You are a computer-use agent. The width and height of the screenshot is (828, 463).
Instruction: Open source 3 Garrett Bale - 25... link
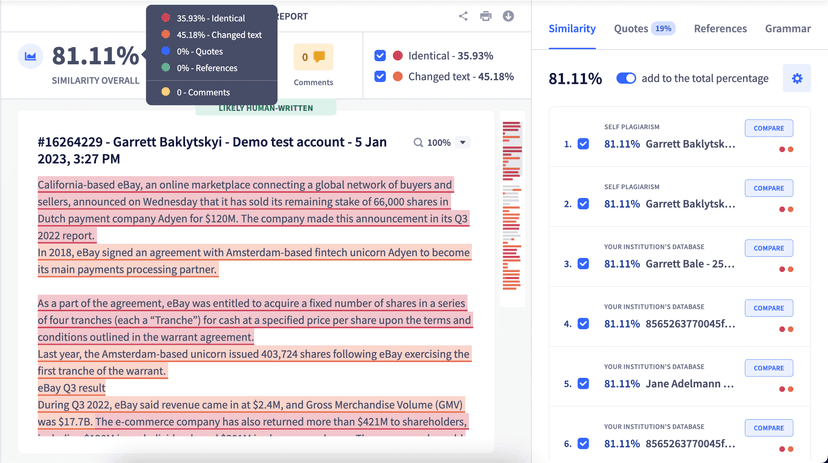[690, 263]
